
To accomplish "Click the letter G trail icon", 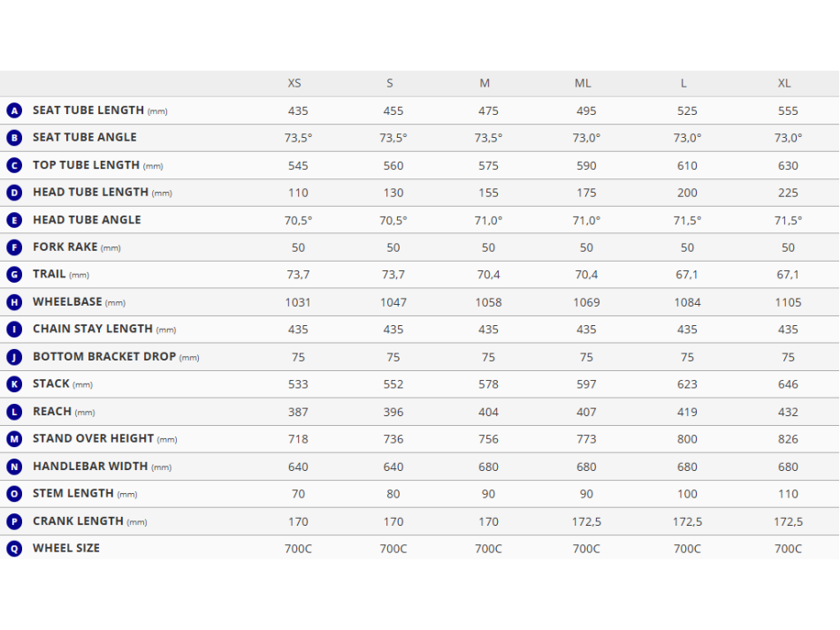I will [x=14, y=275].
